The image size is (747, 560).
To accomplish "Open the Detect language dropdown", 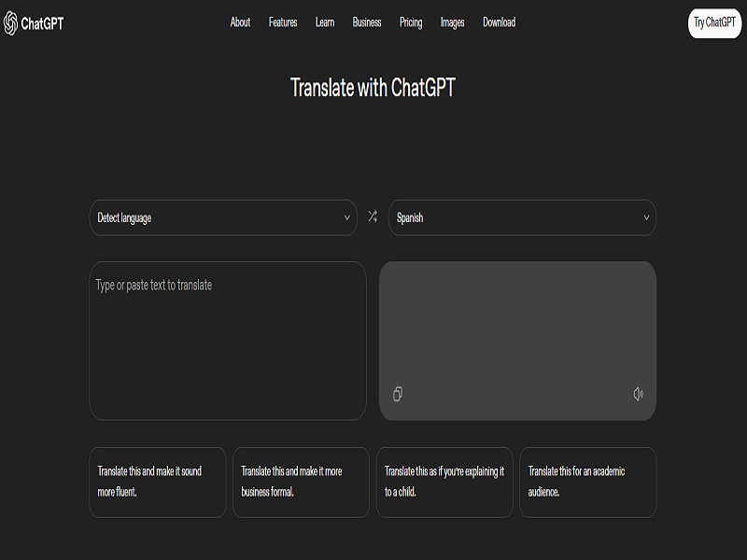I will click(x=224, y=217).
